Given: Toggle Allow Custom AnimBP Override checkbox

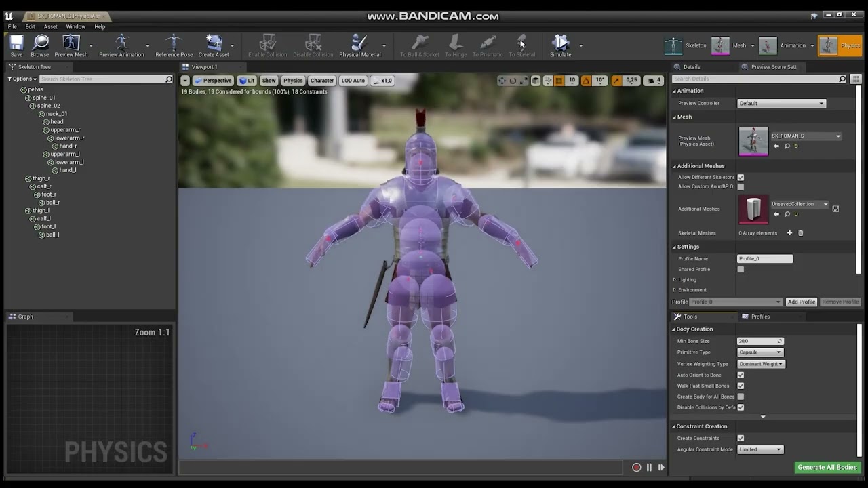Looking at the screenshot, I should 741,186.
